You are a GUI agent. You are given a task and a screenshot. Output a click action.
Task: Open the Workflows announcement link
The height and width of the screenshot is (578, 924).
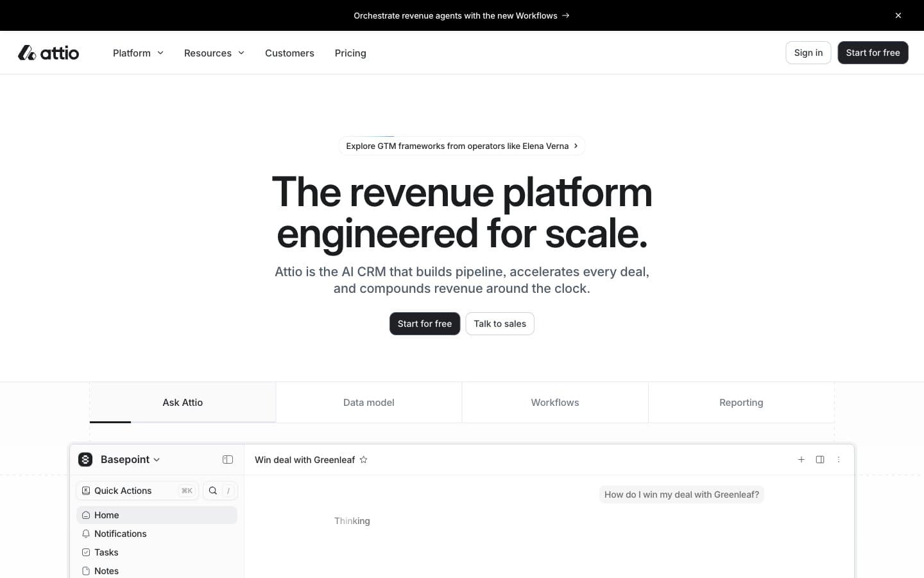(x=461, y=15)
